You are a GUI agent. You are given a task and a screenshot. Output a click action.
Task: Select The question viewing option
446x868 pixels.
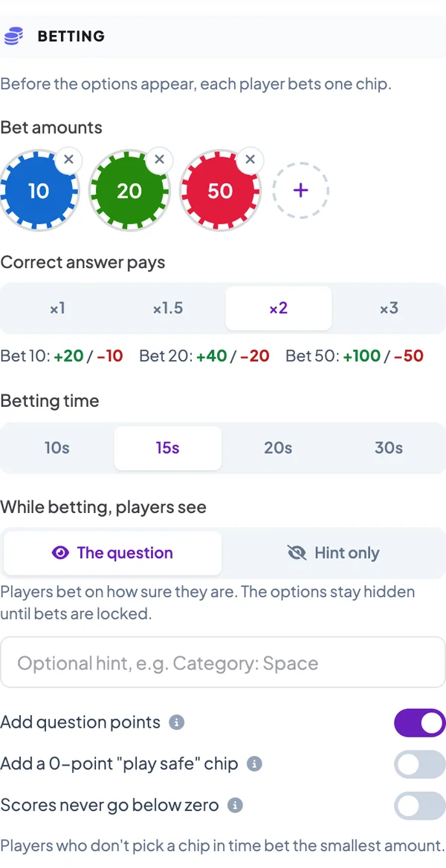112,553
